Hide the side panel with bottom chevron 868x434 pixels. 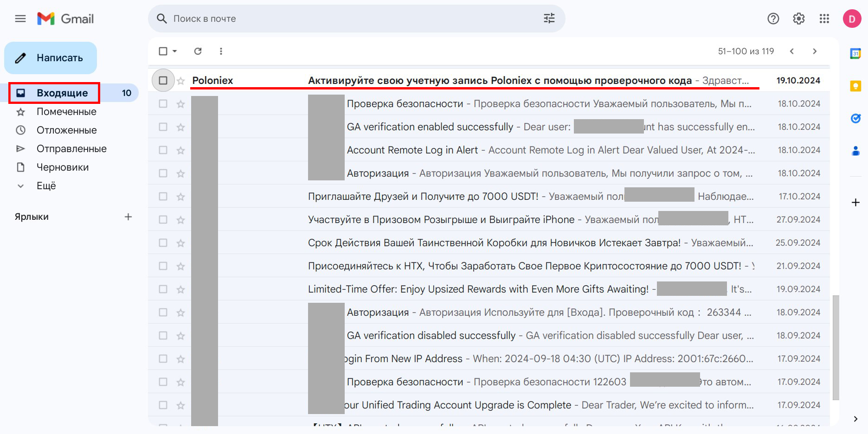click(x=855, y=419)
